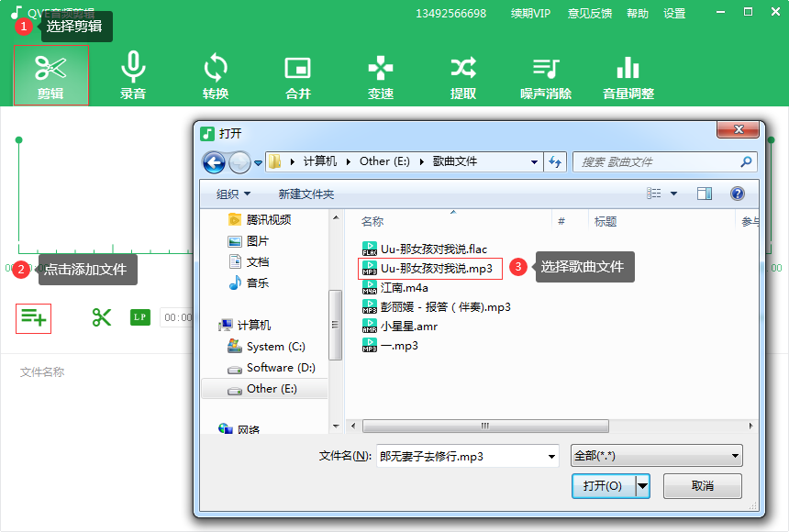Image resolution: width=789 pixels, height=532 pixels.
Task: Open the 组织 dropdown menu
Action: coord(233,194)
